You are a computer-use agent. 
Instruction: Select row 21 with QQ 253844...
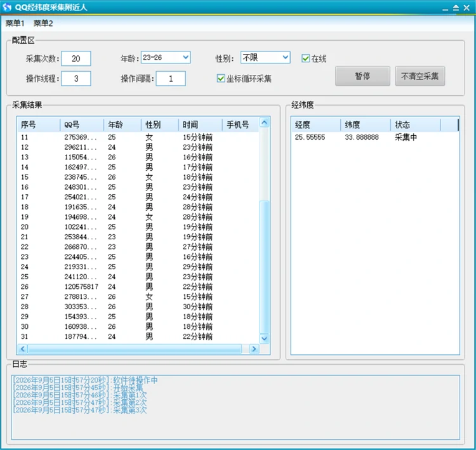point(138,237)
